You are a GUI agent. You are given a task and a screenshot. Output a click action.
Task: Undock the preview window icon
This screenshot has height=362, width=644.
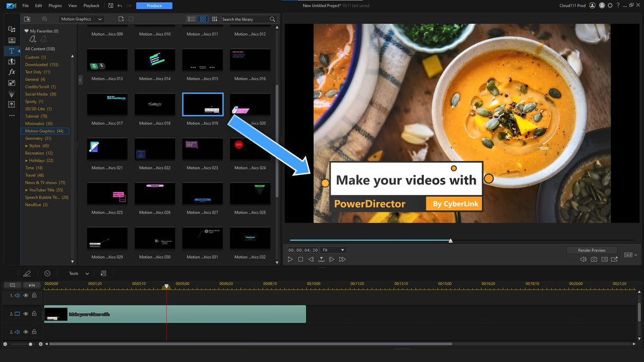point(614,259)
